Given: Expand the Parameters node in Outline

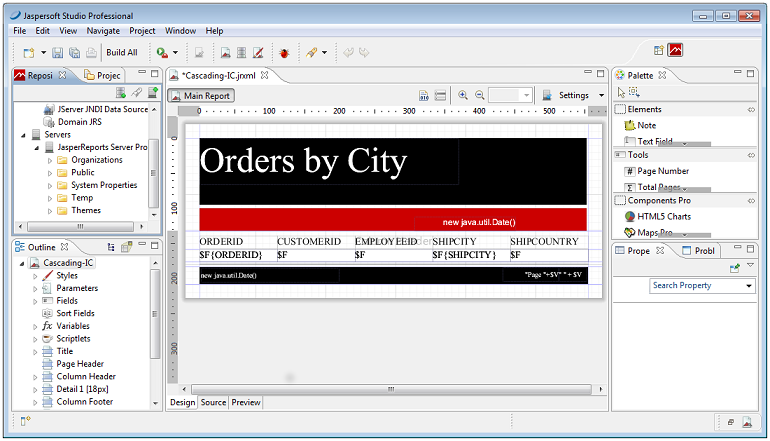Looking at the screenshot, I should (35, 289).
